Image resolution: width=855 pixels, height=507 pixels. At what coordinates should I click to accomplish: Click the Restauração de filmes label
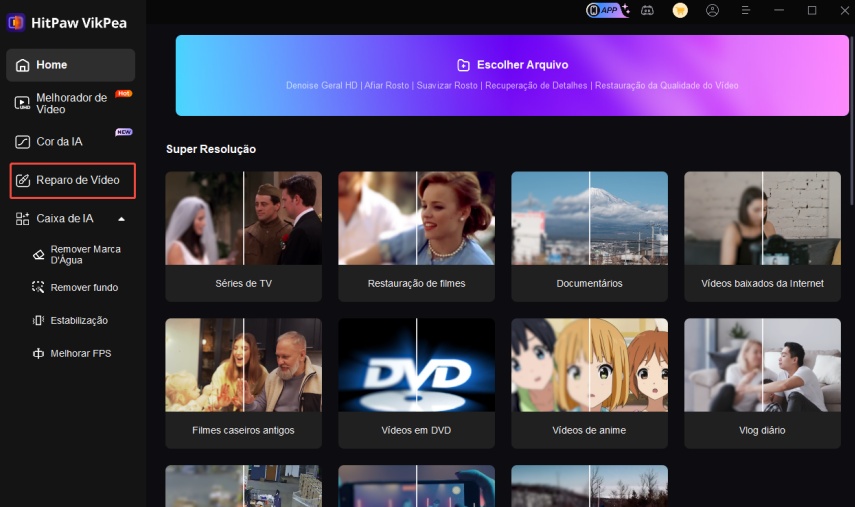(417, 283)
